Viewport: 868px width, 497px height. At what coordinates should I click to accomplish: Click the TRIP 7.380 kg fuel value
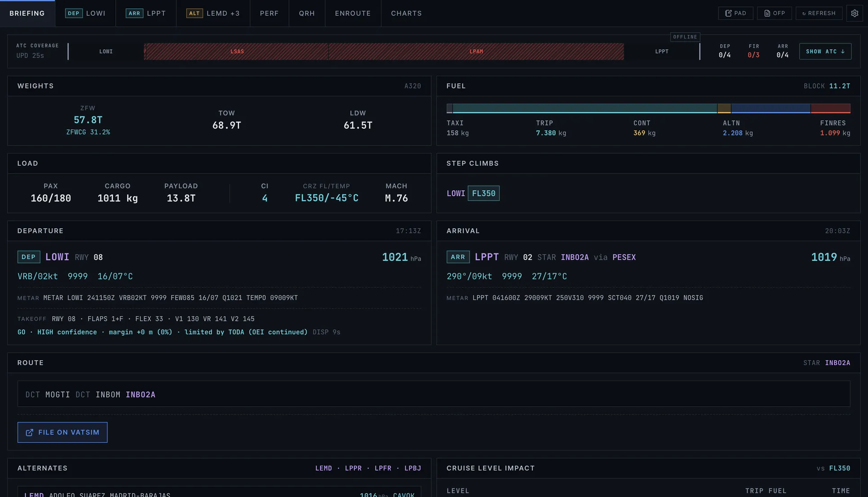click(x=551, y=133)
